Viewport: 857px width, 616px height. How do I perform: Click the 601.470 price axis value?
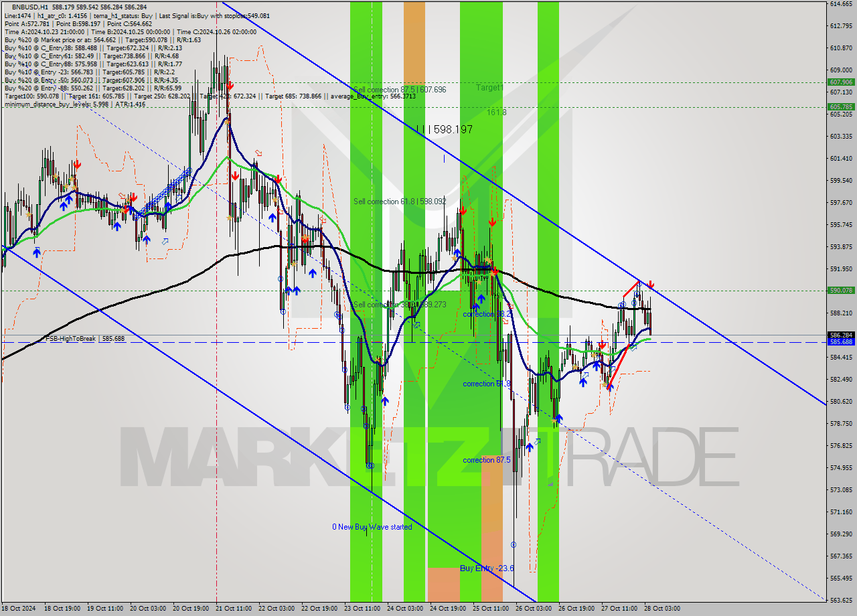[x=841, y=159]
